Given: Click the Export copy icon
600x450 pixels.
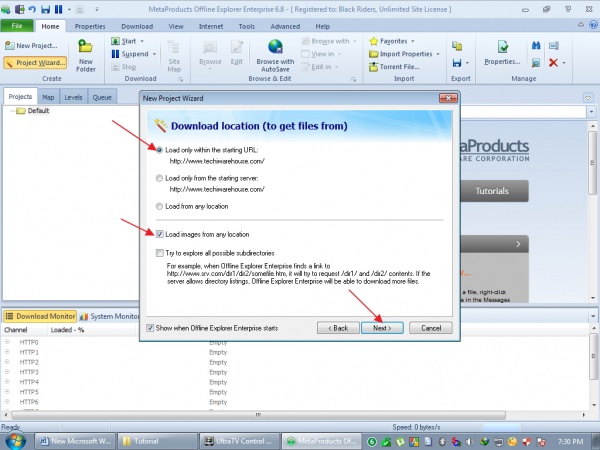Looking at the screenshot, I should click(457, 46).
